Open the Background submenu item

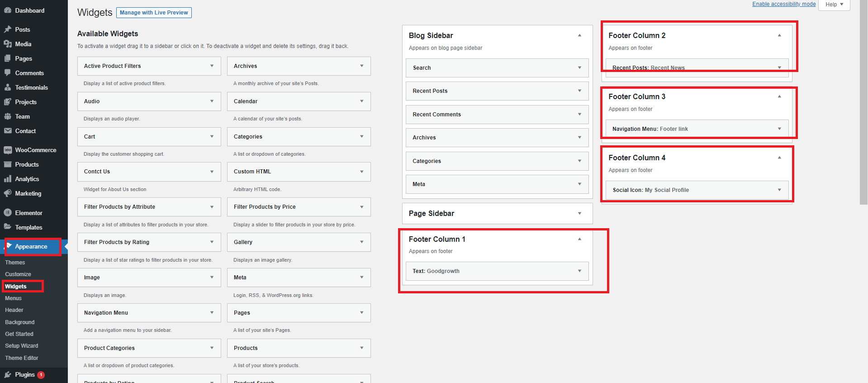tap(20, 322)
